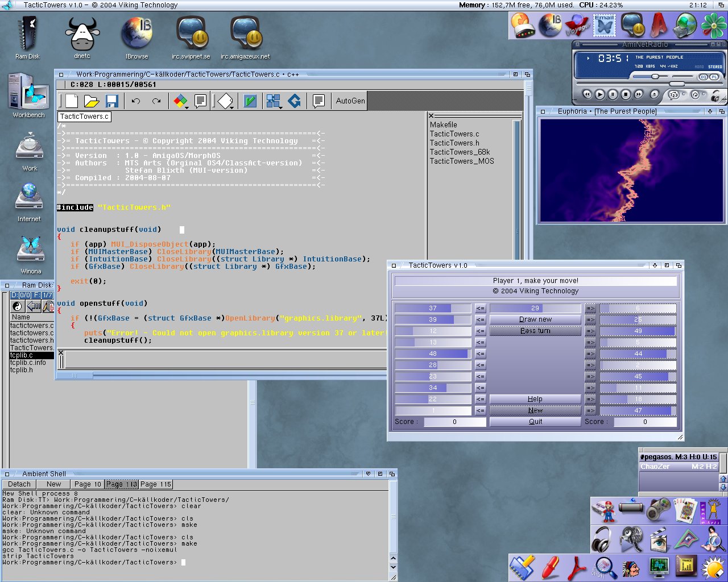Image resolution: width=728 pixels, height=582 pixels.
Task: Select the TacticTowers.c editor tab
Action: (x=84, y=117)
